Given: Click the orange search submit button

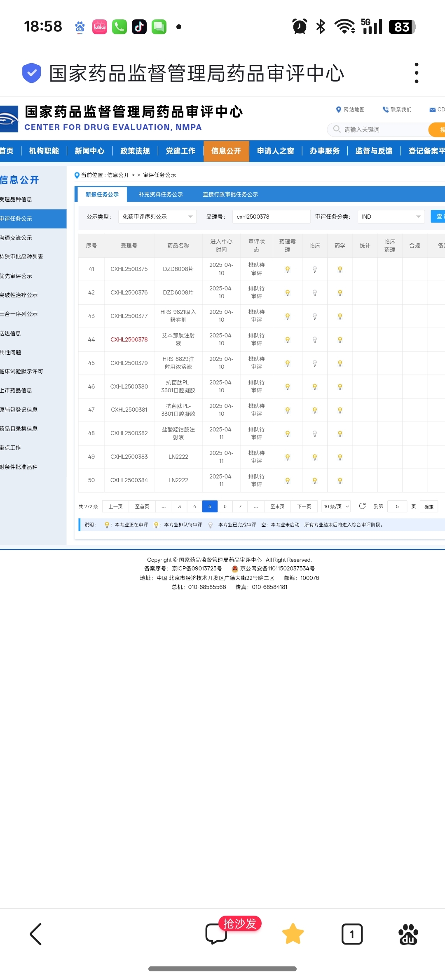Looking at the screenshot, I should (438, 130).
